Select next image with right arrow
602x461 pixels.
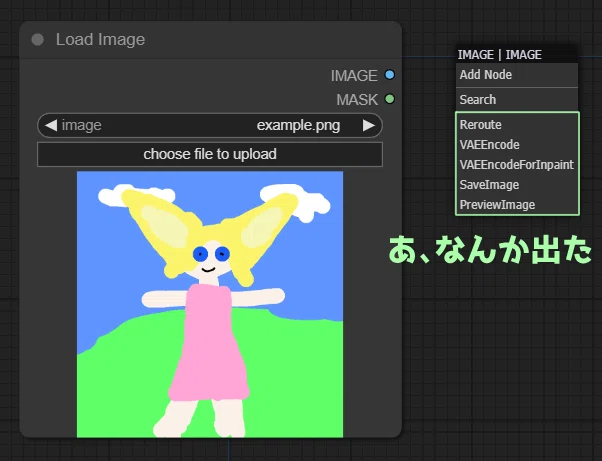[x=369, y=125]
